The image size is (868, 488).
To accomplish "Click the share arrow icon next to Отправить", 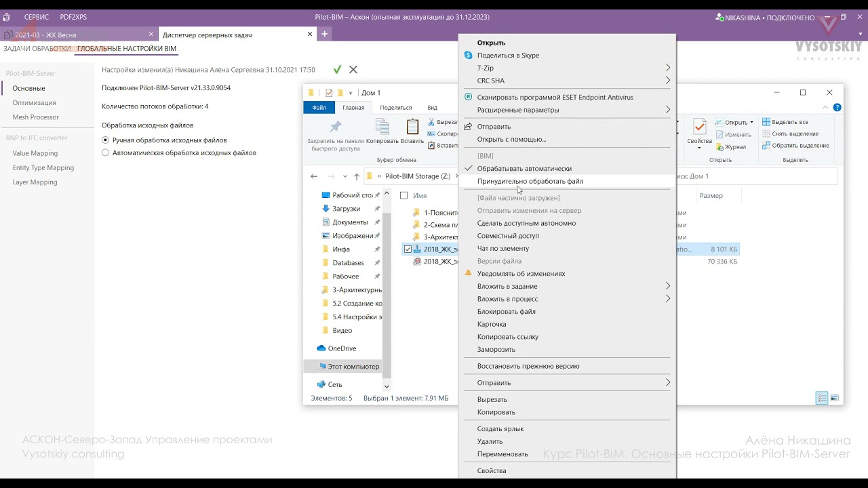I will point(467,126).
